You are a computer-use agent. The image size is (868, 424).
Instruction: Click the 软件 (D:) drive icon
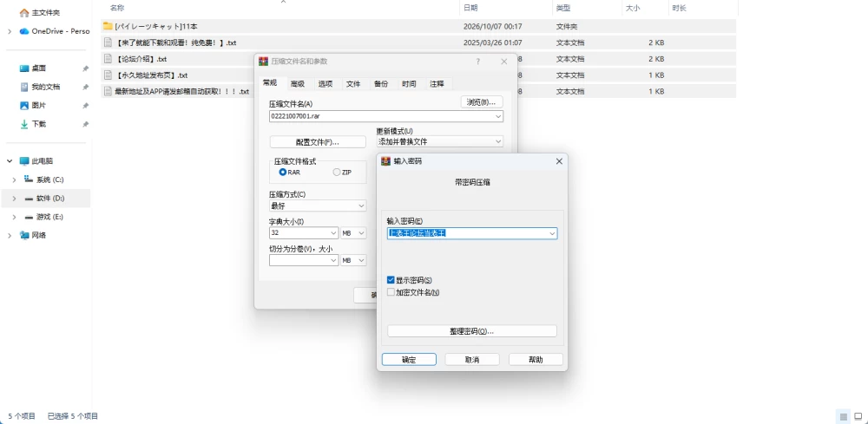click(x=29, y=199)
